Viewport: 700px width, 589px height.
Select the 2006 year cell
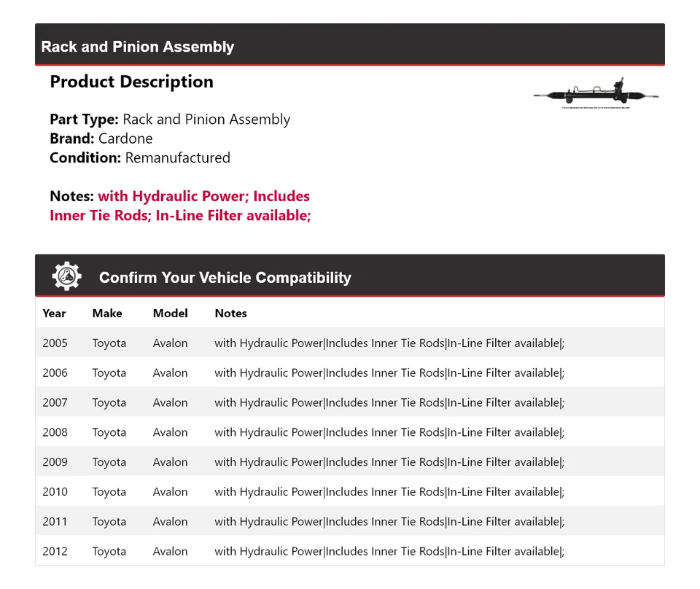(x=55, y=373)
